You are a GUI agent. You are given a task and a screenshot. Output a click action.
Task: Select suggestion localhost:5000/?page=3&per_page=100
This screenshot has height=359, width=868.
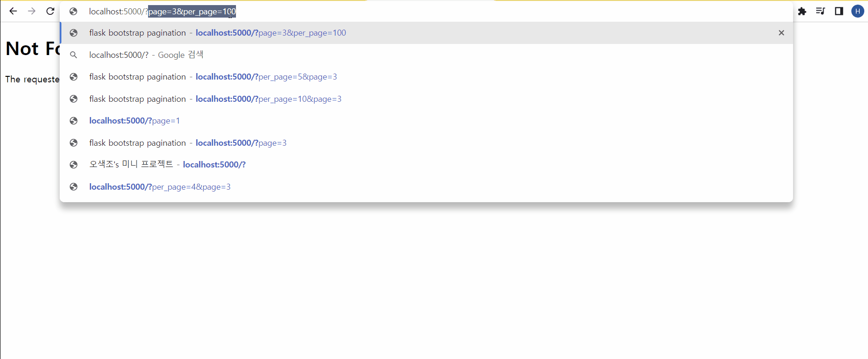(x=426, y=33)
